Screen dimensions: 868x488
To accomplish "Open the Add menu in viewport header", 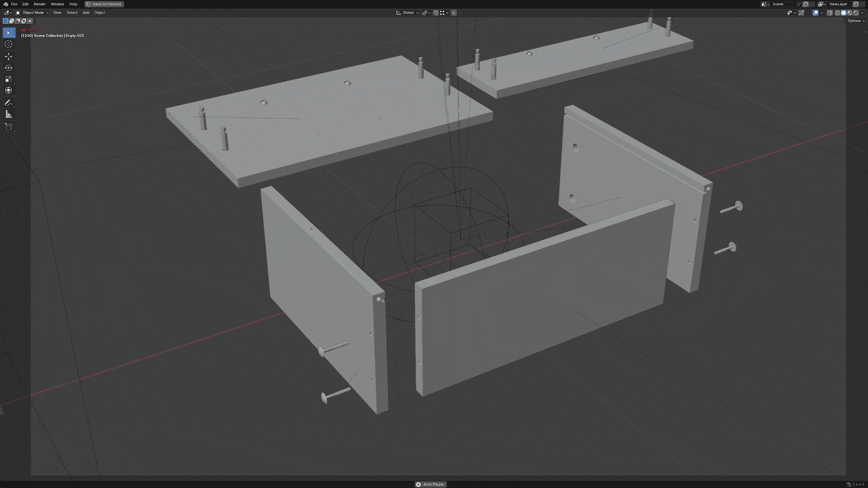I will click(x=85, y=12).
